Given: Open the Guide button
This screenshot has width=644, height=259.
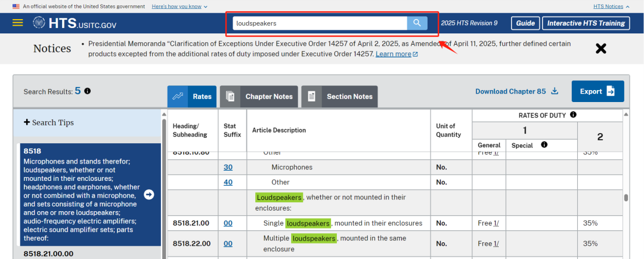Looking at the screenshot, I should (x=525, y=23).
